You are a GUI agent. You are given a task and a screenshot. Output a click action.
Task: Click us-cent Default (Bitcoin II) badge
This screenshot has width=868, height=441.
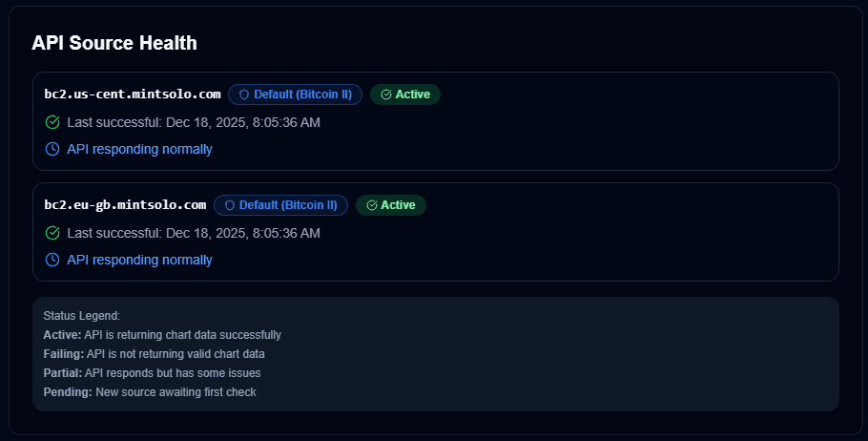295,94
